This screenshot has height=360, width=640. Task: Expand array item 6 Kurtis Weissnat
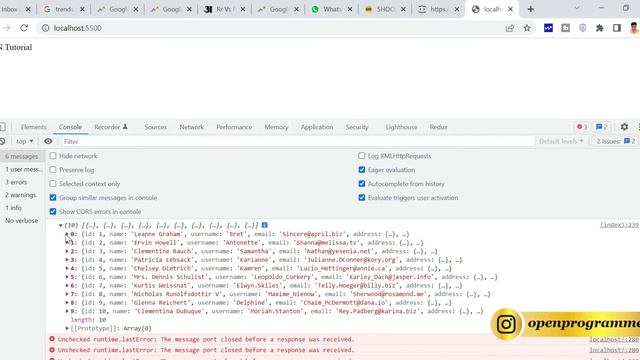67,285
